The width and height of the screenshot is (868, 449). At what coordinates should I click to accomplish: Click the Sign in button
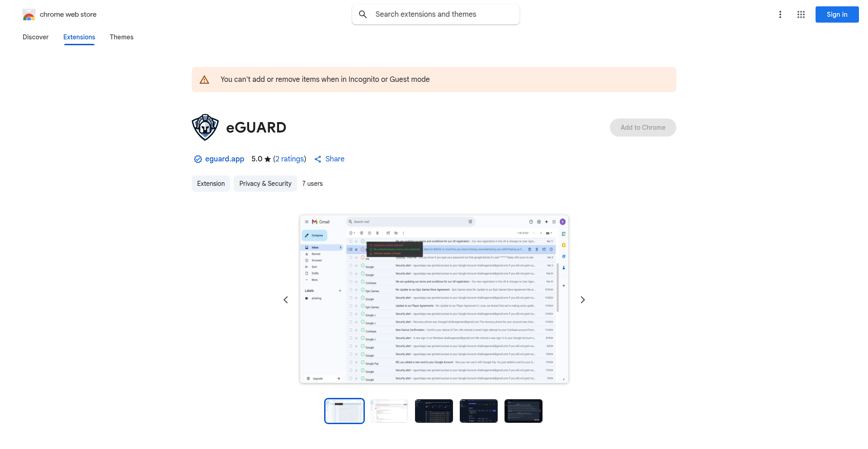coord(837,14)
